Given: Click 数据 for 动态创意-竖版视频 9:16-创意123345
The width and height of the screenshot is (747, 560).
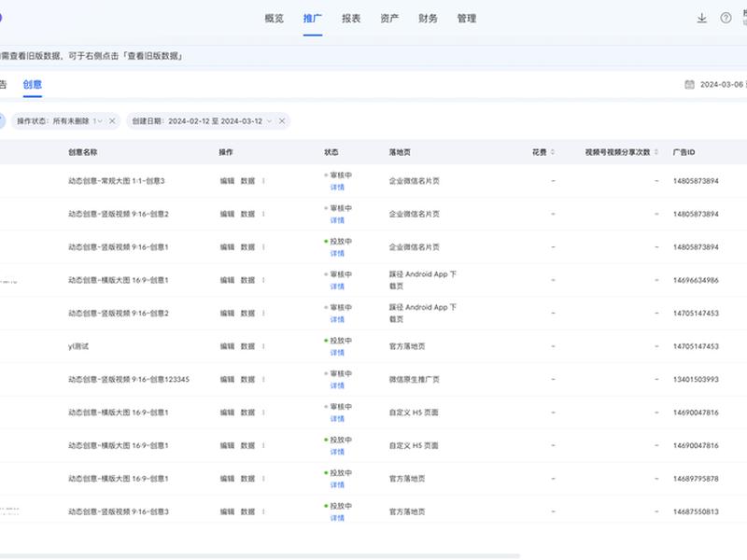Looking at the screenshot, I should [x=247, y=380].
